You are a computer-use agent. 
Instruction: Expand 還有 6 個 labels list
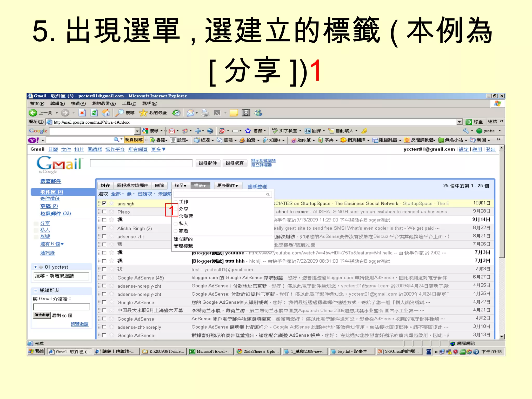tap(52, 244)
